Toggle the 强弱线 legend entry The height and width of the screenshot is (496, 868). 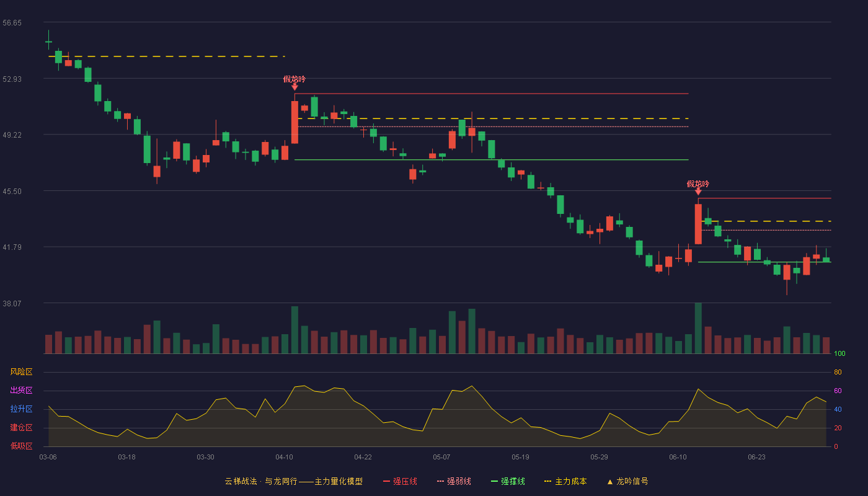(x=454, y=481)
